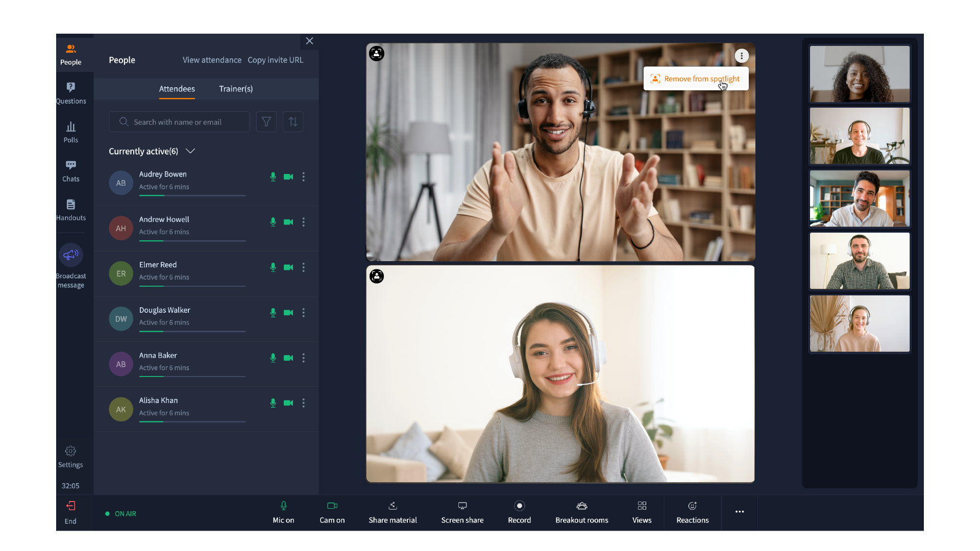
Task: Click View attendance link
Action: (x=212, y=60)
